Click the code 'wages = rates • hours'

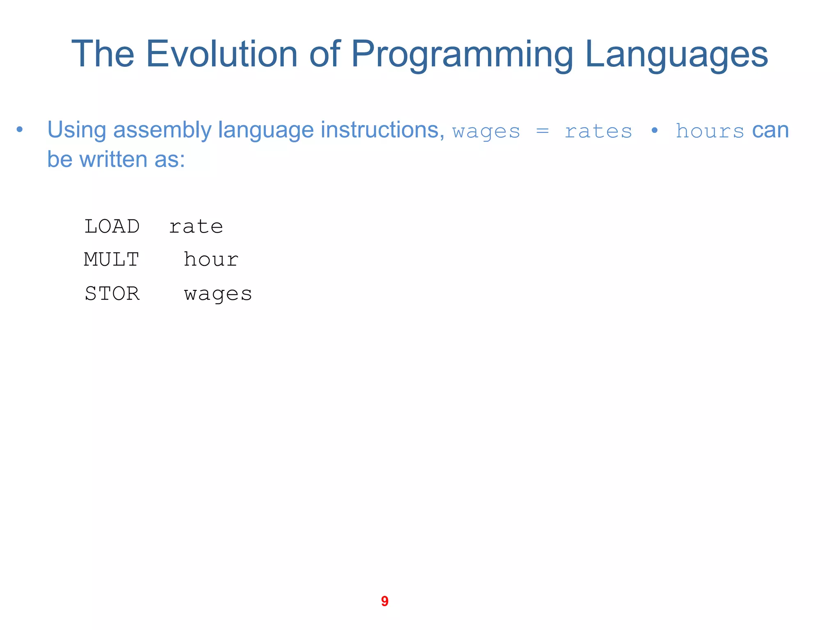point(598,131)
